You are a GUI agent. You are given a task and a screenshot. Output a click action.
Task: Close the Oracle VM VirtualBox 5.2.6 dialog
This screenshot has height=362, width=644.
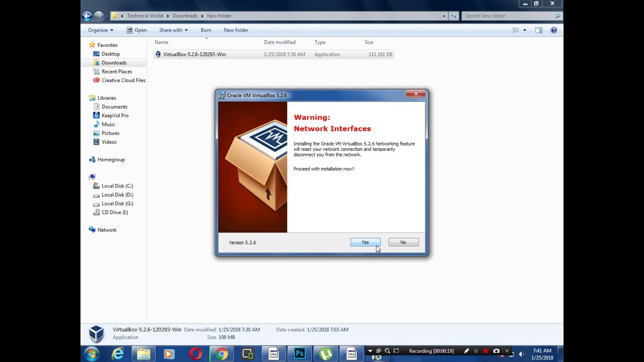point(416,94)
